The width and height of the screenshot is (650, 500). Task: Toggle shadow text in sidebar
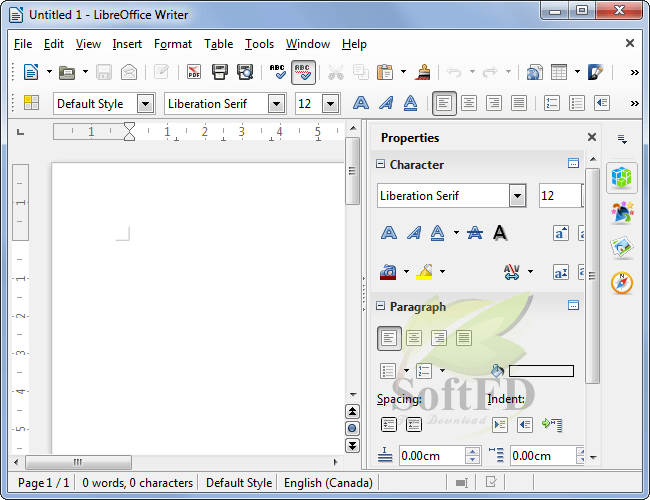point(500,233)
